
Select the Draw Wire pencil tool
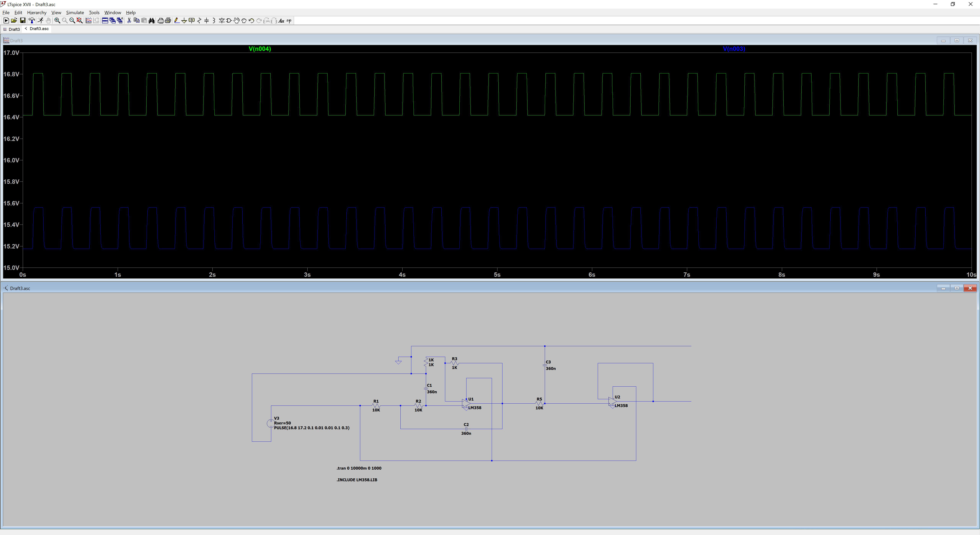coord(177,20)
